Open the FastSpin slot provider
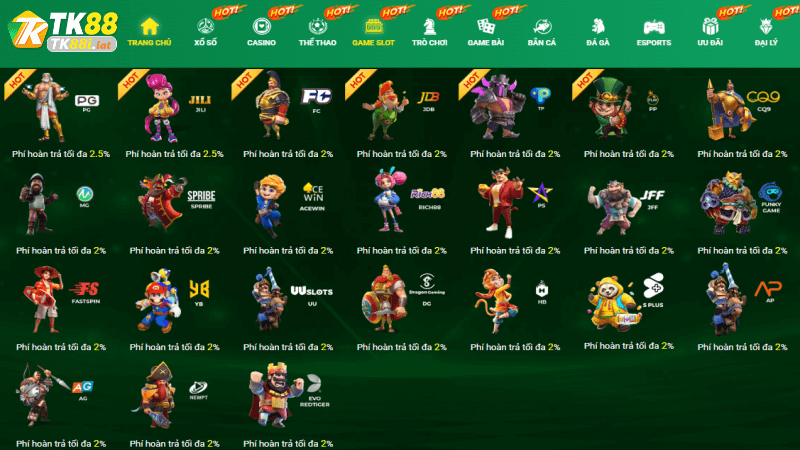 [x=61, y=308]
